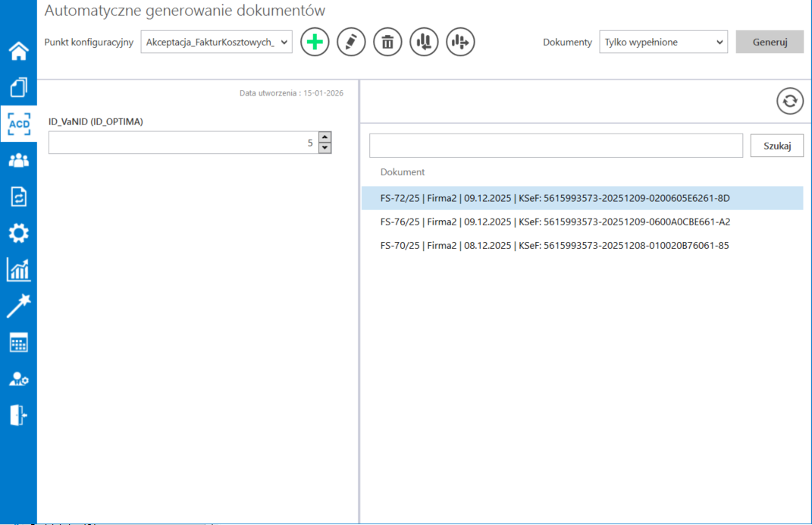Click the Szukaj search button
The height and width of the screenshot is (525, 812).
[x=776, y=146]
